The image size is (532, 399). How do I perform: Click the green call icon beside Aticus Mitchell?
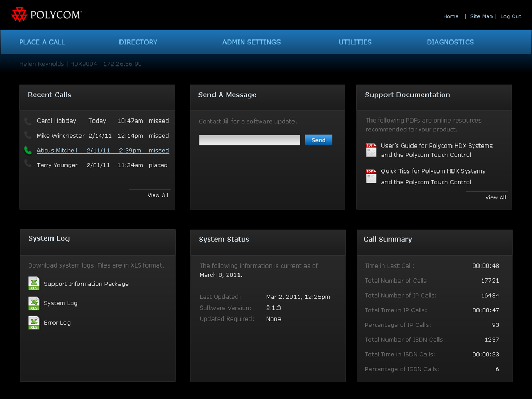coord(27,150)
